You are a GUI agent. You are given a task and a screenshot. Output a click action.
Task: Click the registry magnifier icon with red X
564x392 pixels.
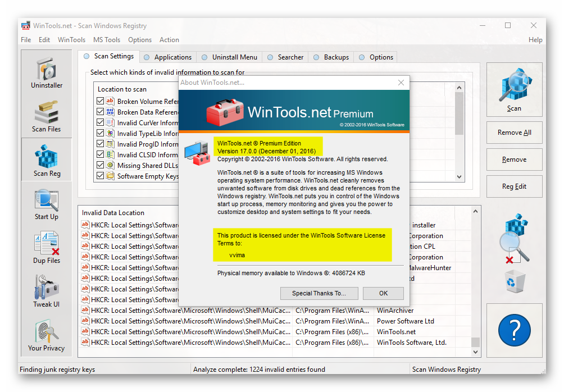click(x=515, y=239)
